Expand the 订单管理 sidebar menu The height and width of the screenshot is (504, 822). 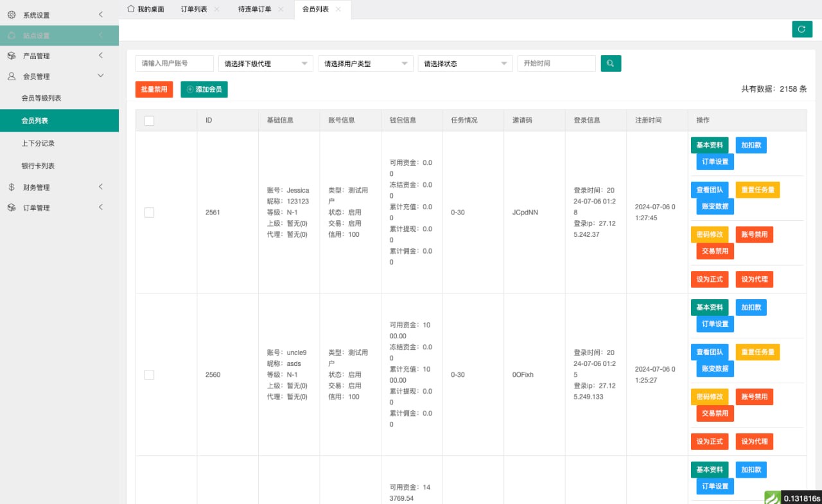pos(59,208)
